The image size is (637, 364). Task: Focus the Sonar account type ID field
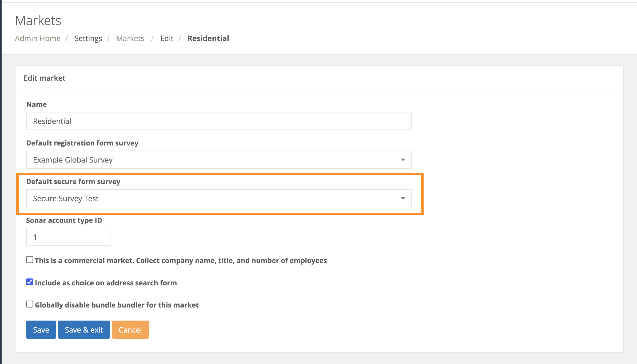(68, 237)
